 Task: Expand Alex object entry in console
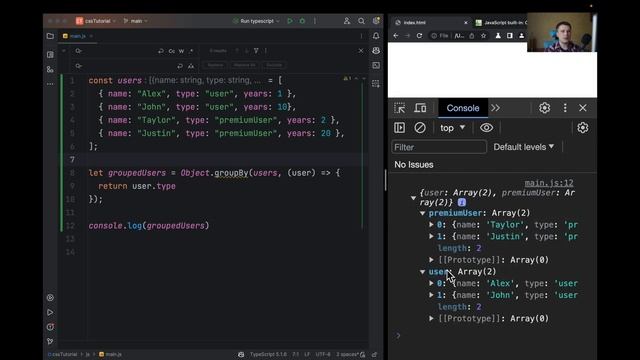[431, 283]
